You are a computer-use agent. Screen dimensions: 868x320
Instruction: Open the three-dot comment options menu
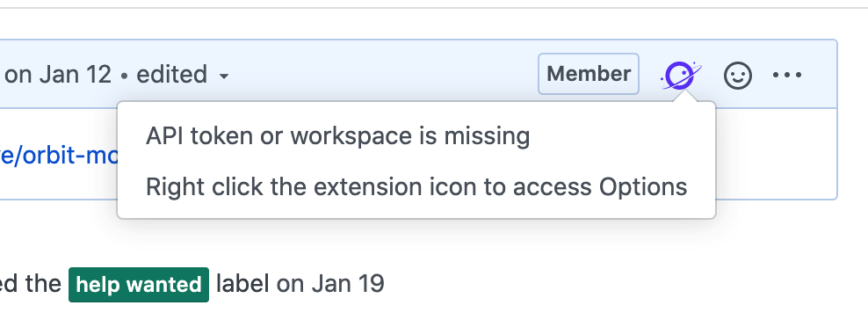[x=787, y=75]
